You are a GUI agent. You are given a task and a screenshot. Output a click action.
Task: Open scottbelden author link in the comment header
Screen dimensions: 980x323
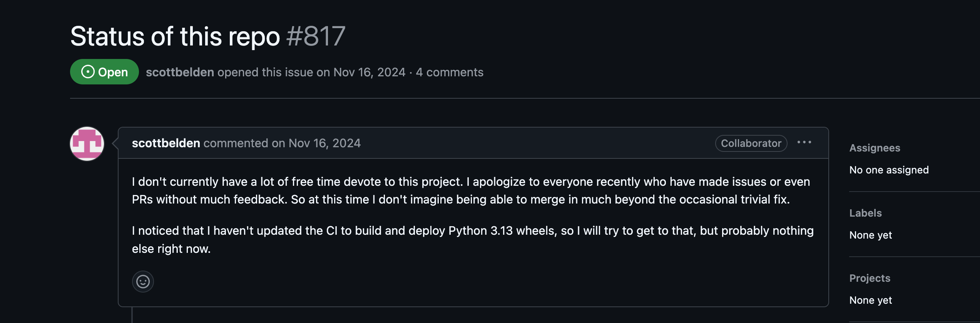(166, 143)
